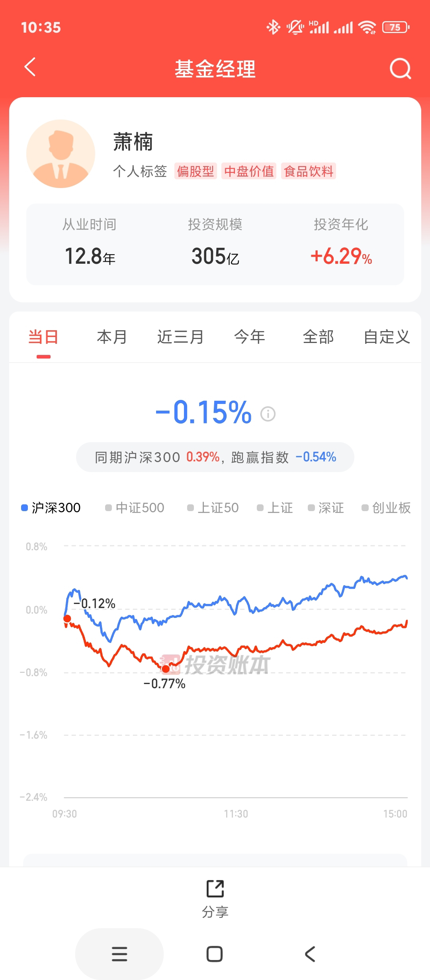Tap the Android system back chevron
Screen dimensions: 430x980
(310, 954)
